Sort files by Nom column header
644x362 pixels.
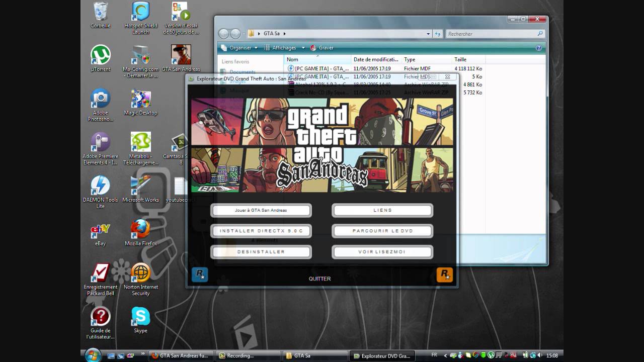coord(317,59)
